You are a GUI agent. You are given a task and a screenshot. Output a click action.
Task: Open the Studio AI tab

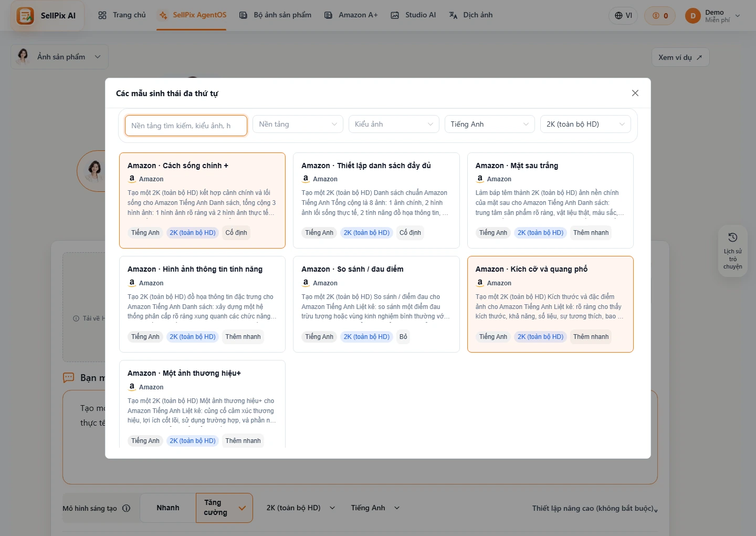pos(413,15)
